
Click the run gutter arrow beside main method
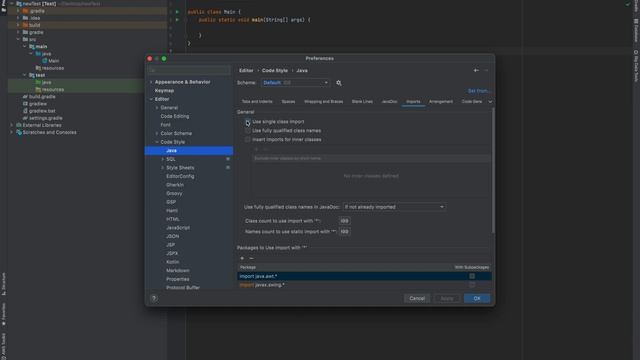[x=177, y=20]
